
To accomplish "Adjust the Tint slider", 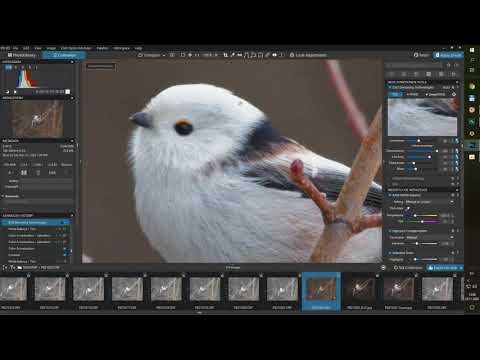I will pos(422,221).
